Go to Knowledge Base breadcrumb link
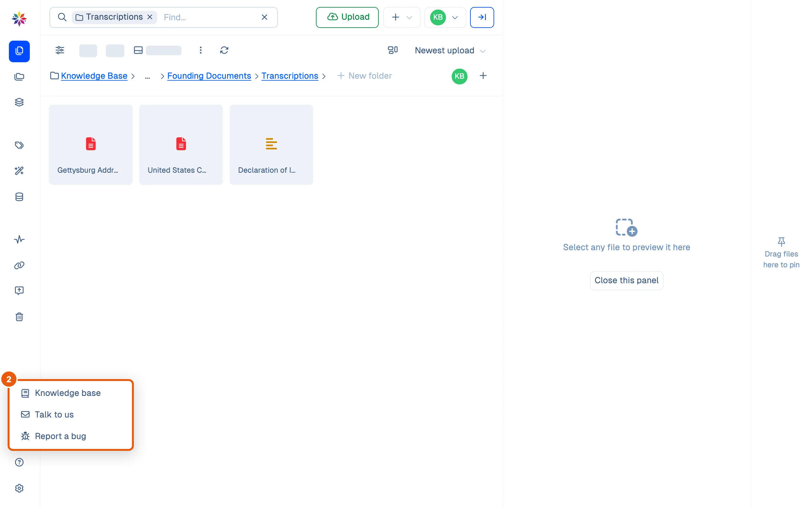 [x=94, y=76]
